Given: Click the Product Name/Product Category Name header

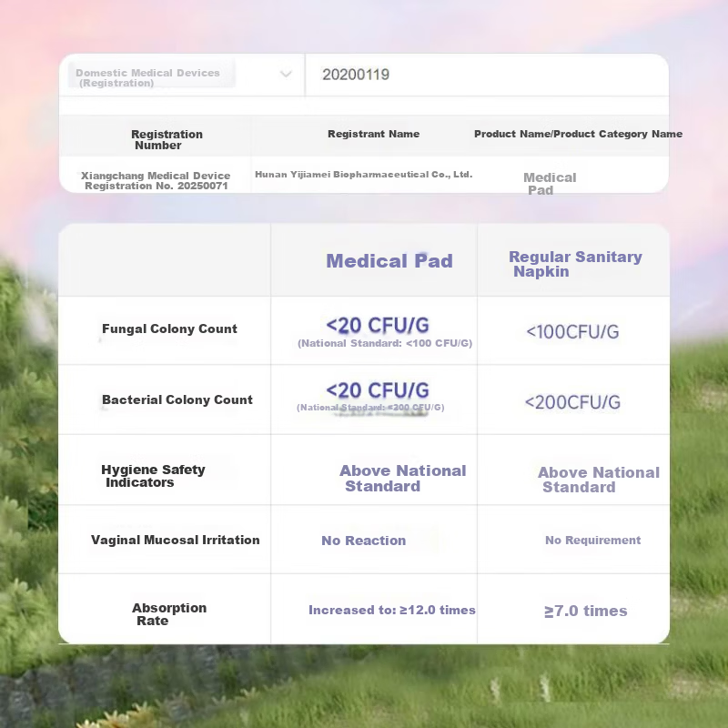Looking at the screenshot, I should click(578, 134).
